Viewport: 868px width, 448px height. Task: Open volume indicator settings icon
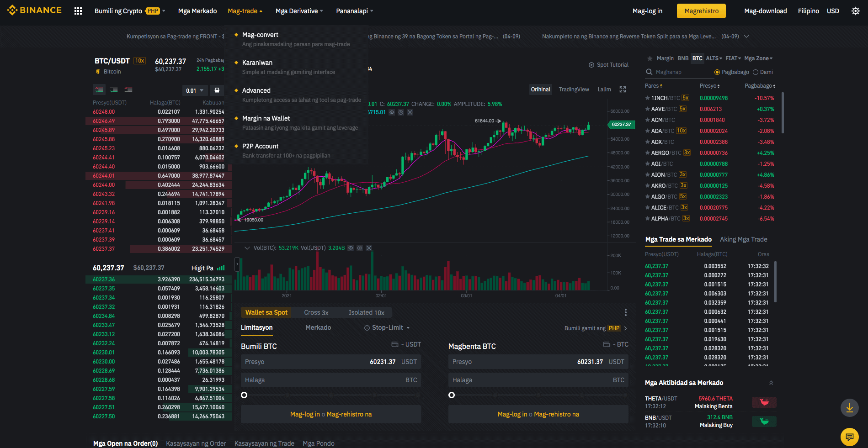click(360, 248)
